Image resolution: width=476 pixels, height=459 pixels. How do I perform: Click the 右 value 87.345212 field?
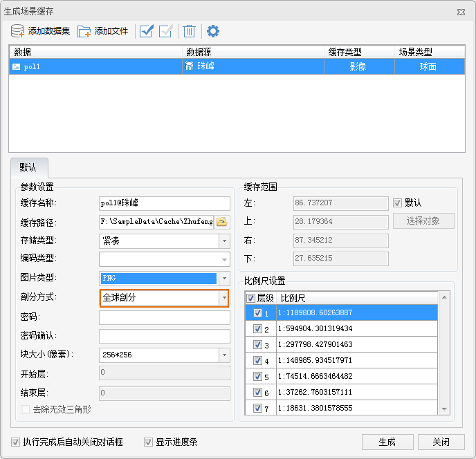coord(340,241)
